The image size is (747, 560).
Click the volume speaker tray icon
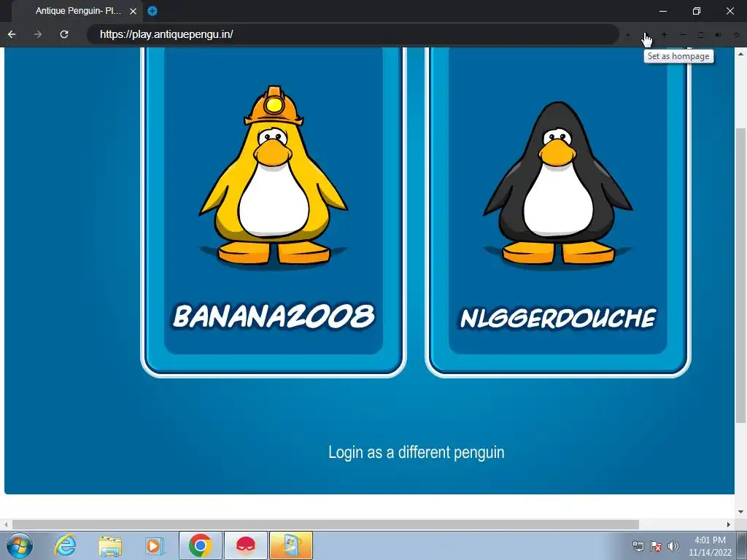(673, 546)
